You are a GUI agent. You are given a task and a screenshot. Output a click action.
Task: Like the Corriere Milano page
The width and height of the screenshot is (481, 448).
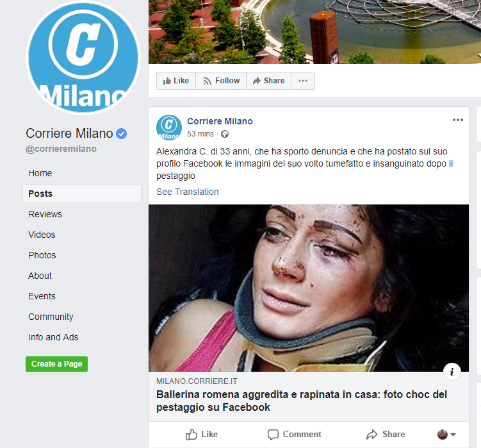pos(176,81)
